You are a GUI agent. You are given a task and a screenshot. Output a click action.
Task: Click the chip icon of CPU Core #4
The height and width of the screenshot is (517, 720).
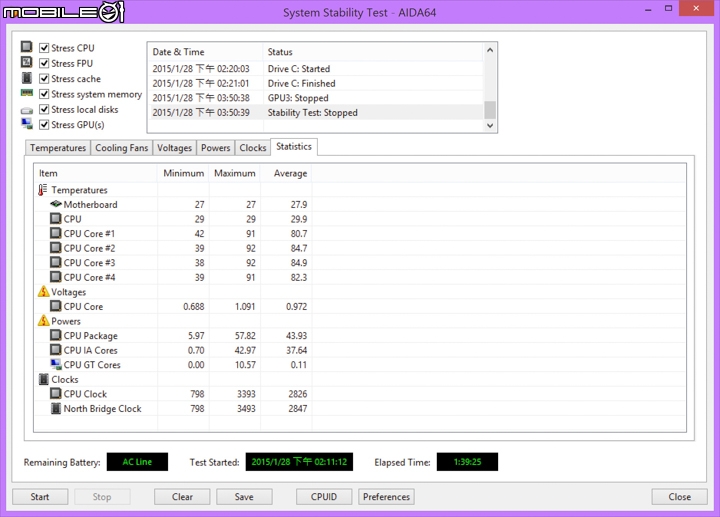click(56, 277)
